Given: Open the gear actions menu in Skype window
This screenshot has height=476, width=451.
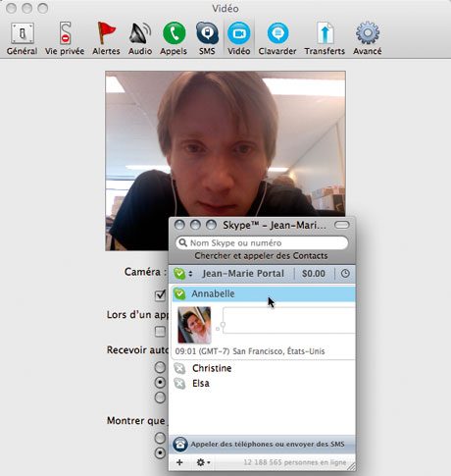Looking at the screenshot, I should point(203,462).
